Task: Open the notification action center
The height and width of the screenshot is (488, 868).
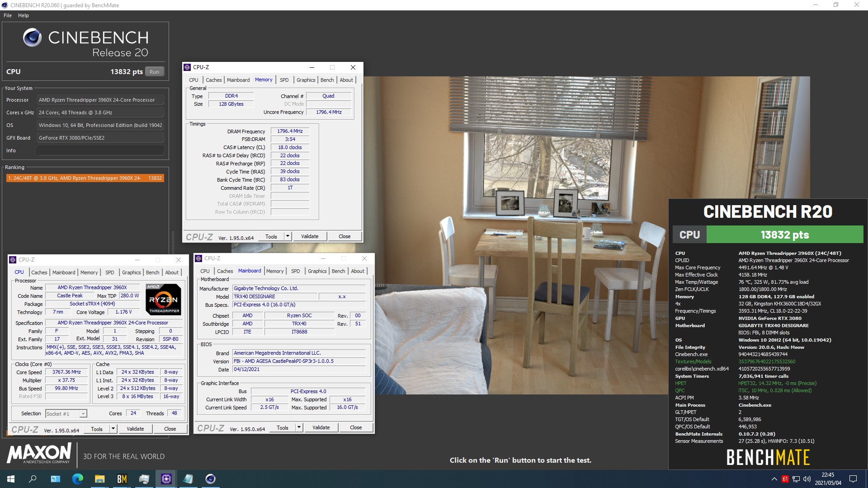Action: click(x=853, y=479)
